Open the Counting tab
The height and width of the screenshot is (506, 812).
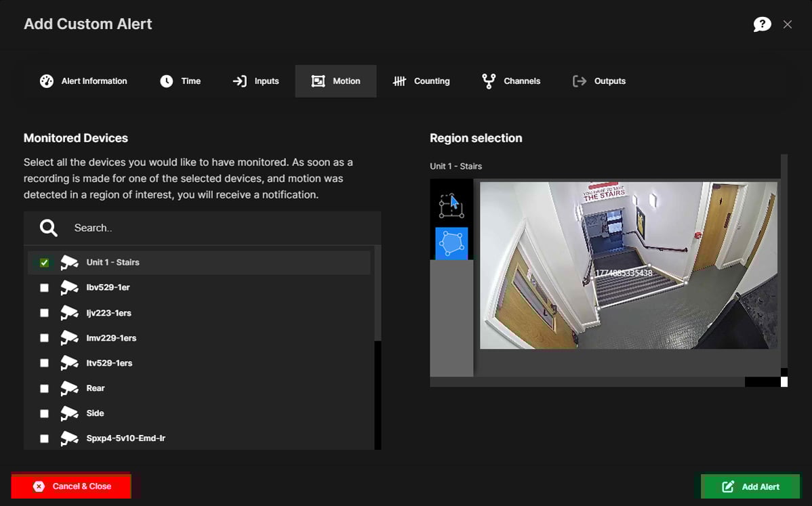[421, 81]
